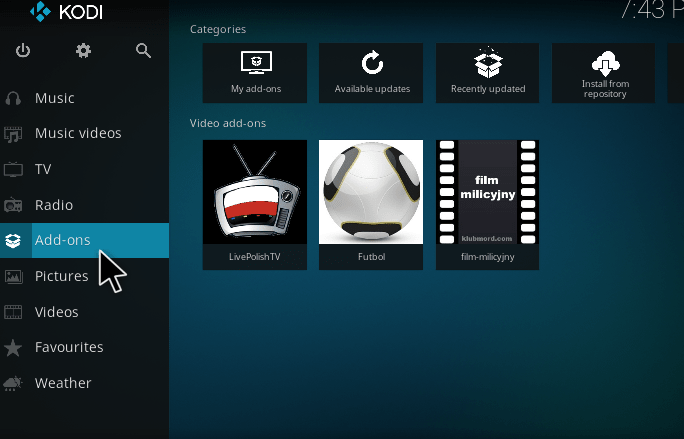Click the TV screen icon
684x439 pixels.
(13, 169)
